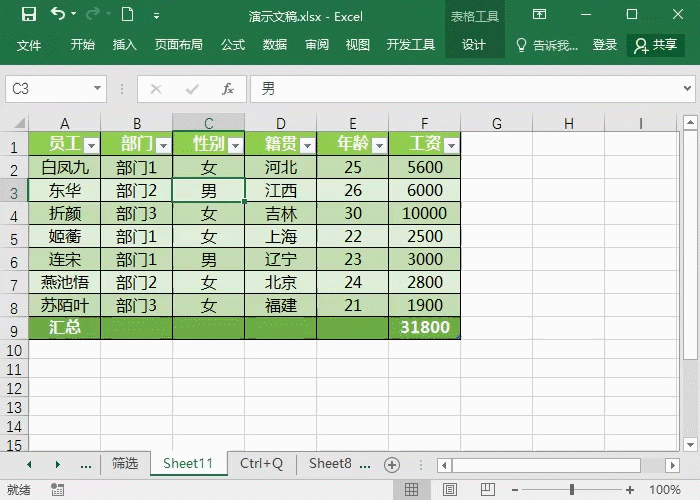The height and width of the screenshot is (500, 700).
Task: Open the 性别 column filter dropdown
Action: [x=235, y=146]
